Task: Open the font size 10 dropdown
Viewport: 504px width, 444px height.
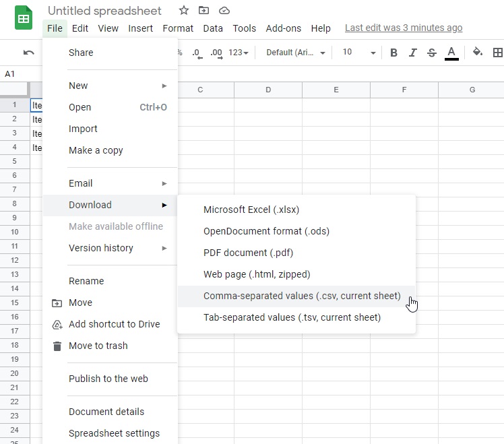Action: click(x=358, y=53)
